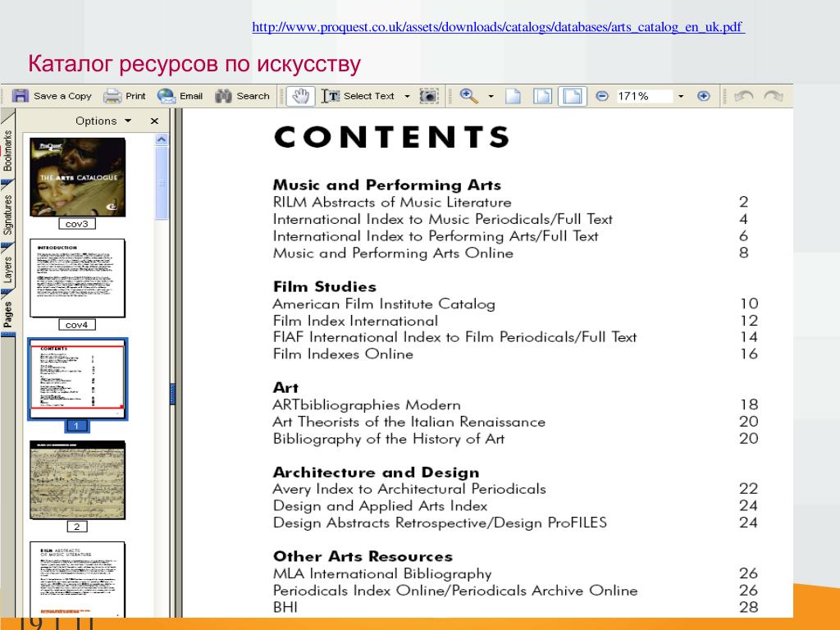Viewport: 840px width, 630px height.
Task: Open the Select Text tool dropdown arrow
Action: coord(407,97)
